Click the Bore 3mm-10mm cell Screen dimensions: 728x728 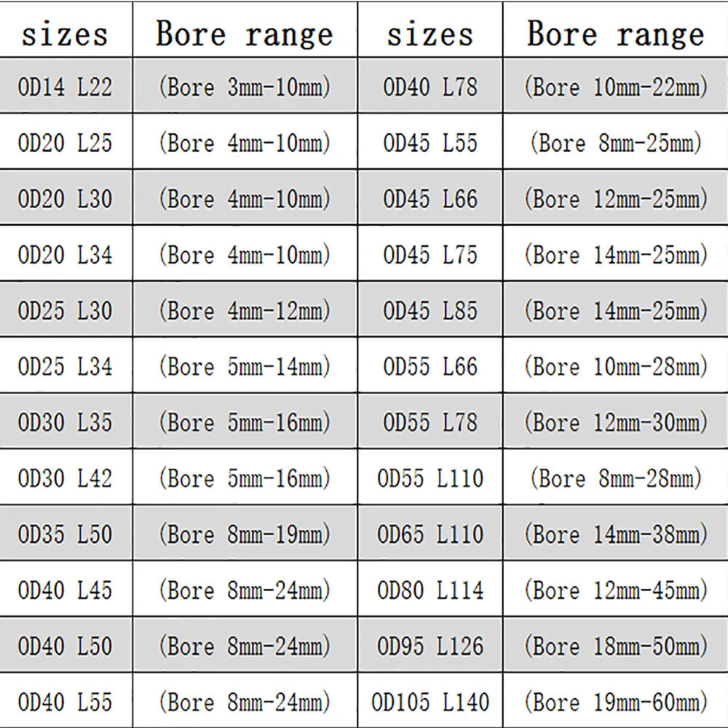(x=245, y=86)
